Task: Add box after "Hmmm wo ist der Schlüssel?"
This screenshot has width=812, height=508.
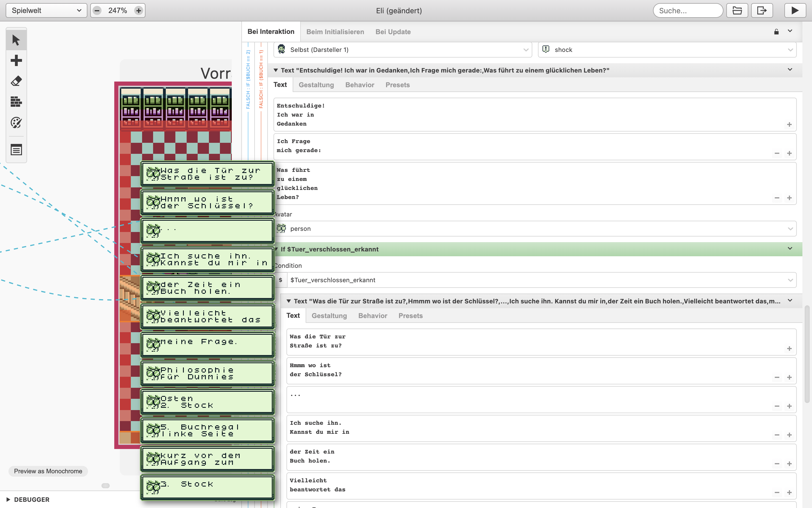Action: (x=789, y=378)
